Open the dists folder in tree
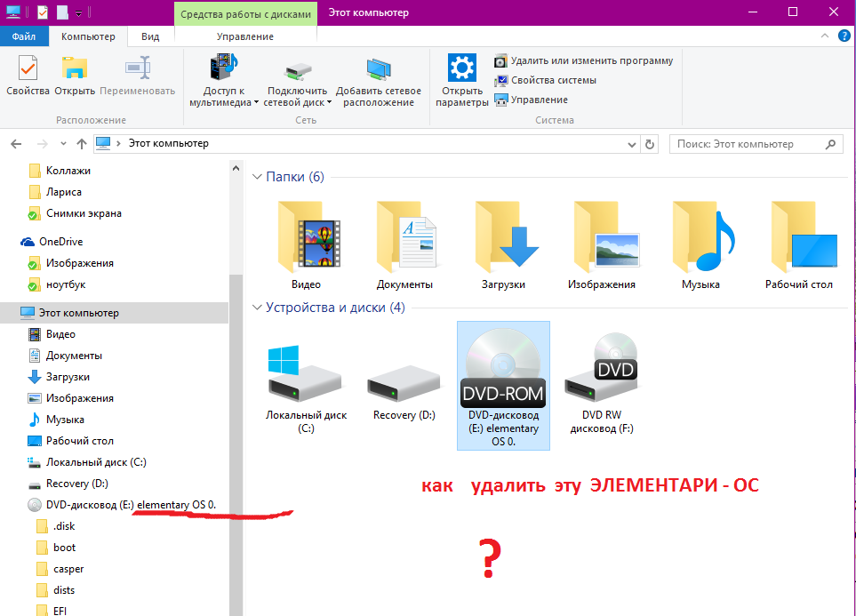This screenshot has width=856, height=616. (64, 590)
